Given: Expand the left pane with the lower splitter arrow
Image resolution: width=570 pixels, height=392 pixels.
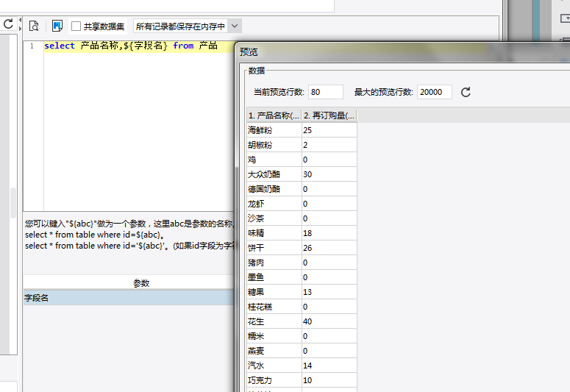Looking at the screenshot, I should pyautogui.click(x=21, y=28).
